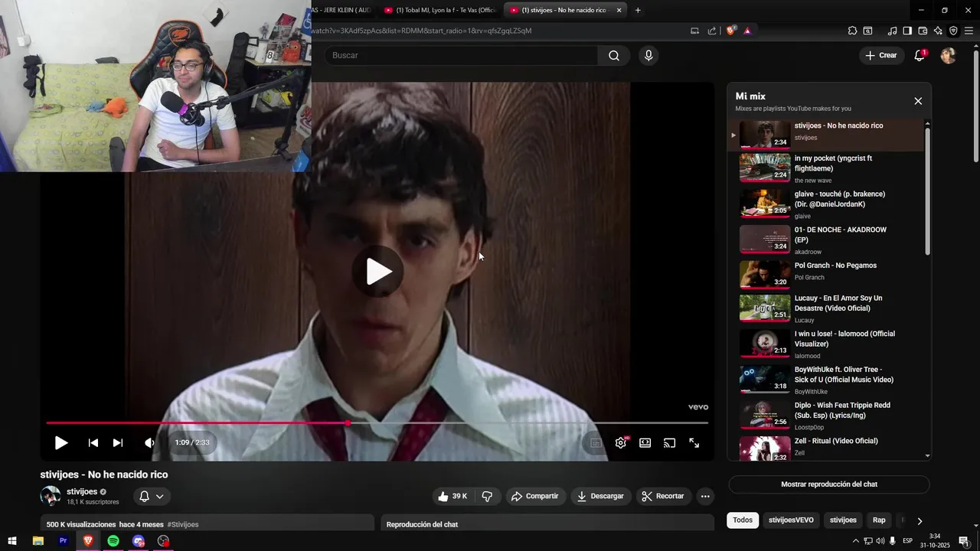
Task: Open a new browser tab
Action: click(x=638, y=10)
